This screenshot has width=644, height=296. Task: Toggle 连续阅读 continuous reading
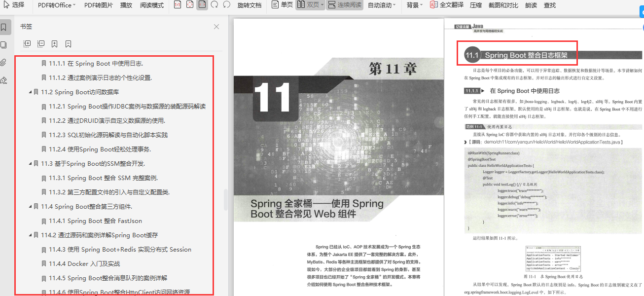[x=345, y=5]
